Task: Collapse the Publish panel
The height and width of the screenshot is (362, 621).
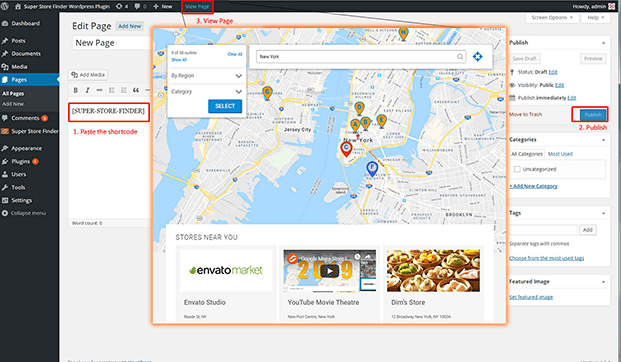Action: (x=603, y=43)
